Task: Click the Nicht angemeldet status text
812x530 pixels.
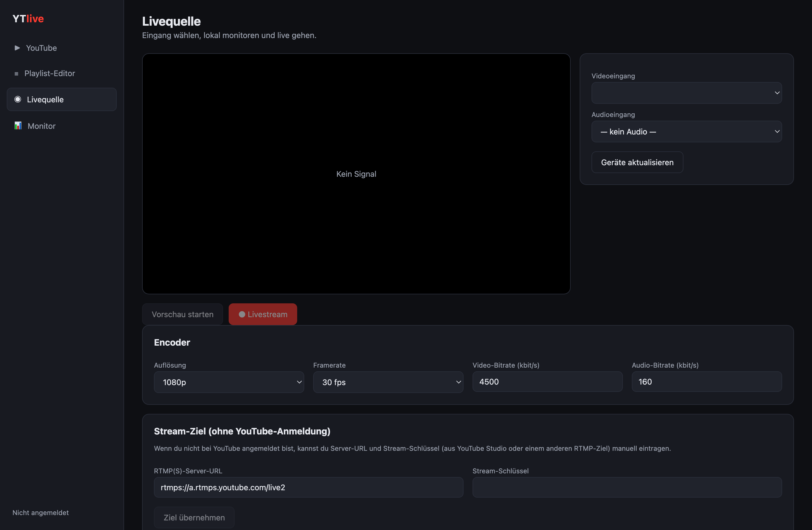Action: (x=41, y=512)
